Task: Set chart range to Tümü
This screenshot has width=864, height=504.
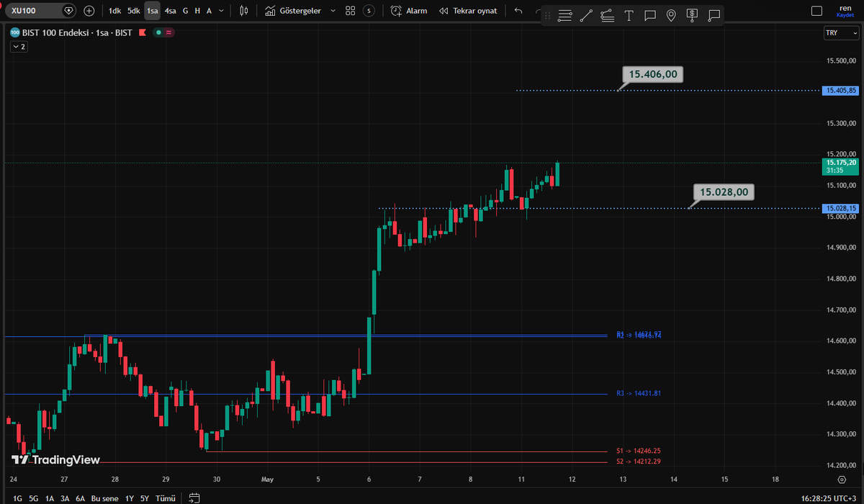Action: coord(166,498)
